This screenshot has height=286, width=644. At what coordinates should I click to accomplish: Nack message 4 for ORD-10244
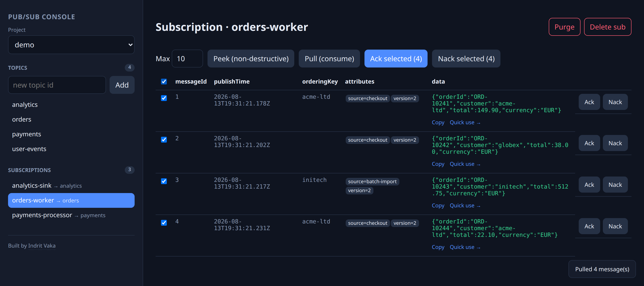(615, 226)
